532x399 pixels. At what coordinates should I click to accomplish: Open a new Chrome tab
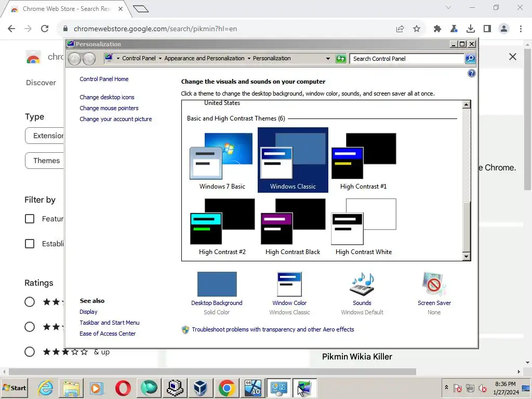click(140, 9)
